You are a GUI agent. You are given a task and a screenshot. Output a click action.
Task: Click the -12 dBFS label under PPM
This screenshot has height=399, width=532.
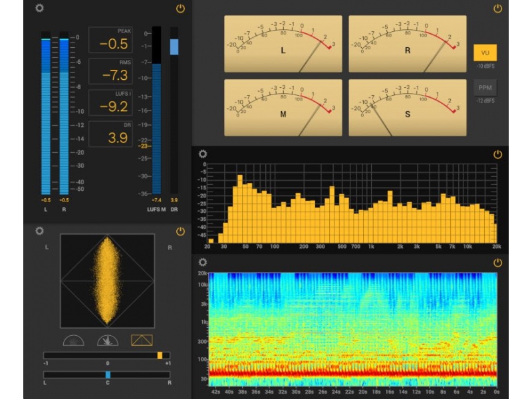[485, 101]
